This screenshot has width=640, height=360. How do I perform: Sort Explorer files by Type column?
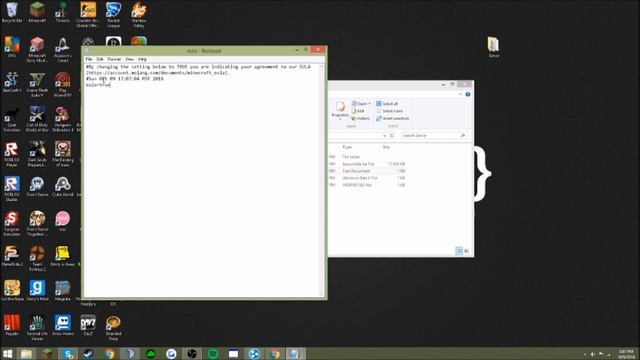[347, 147]
